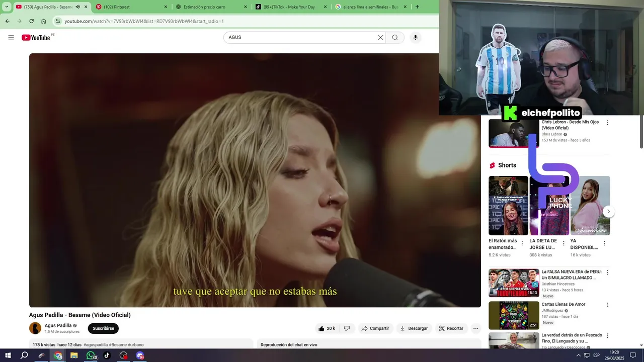644x362 pixels.
Task: Open browser home page
Action: coord(43,21)
